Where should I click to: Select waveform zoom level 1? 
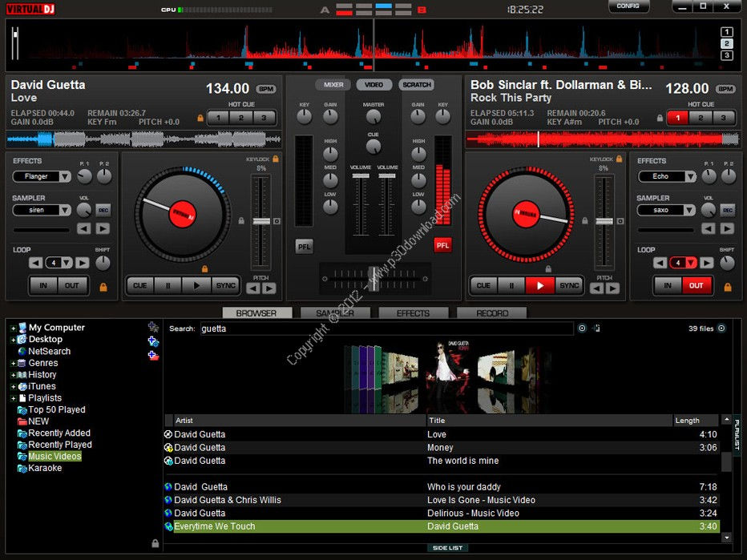pos(726,32)
